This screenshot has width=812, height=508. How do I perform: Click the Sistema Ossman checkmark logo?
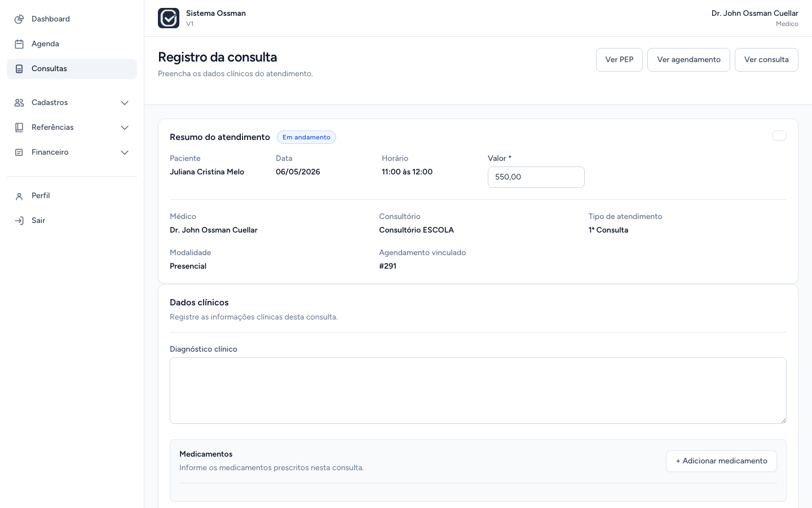169,18
